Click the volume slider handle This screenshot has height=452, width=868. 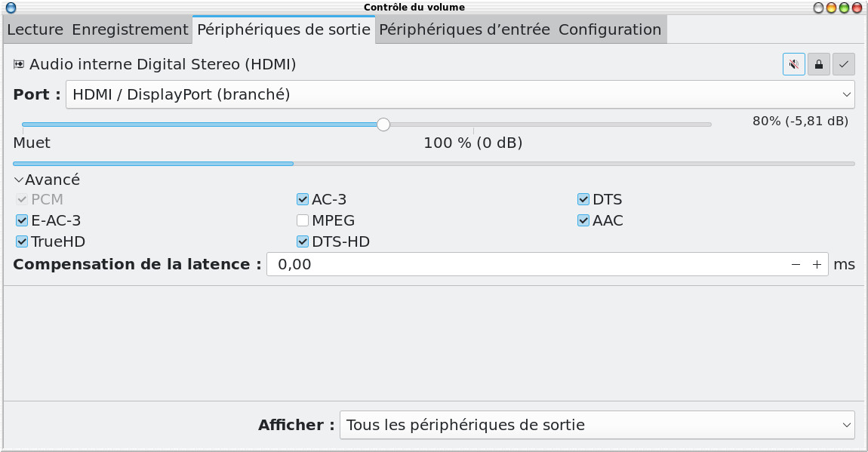pyautogui.click(x=383, y=125)
